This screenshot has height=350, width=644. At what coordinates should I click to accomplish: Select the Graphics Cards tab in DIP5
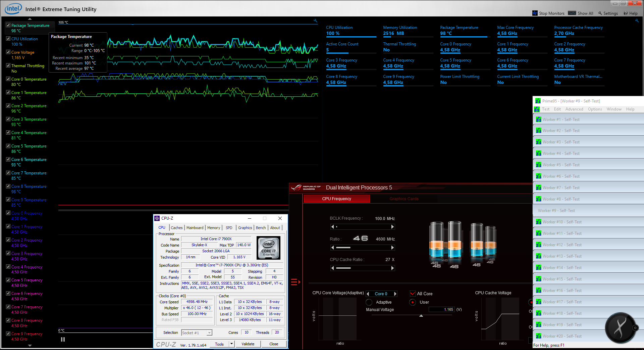click(404, 199)
